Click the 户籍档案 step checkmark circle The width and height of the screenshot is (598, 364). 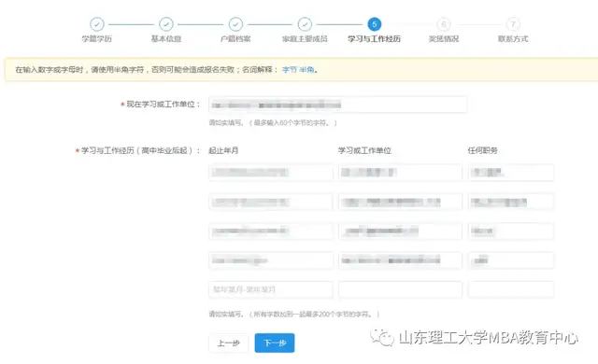click(x=235, y=24)
